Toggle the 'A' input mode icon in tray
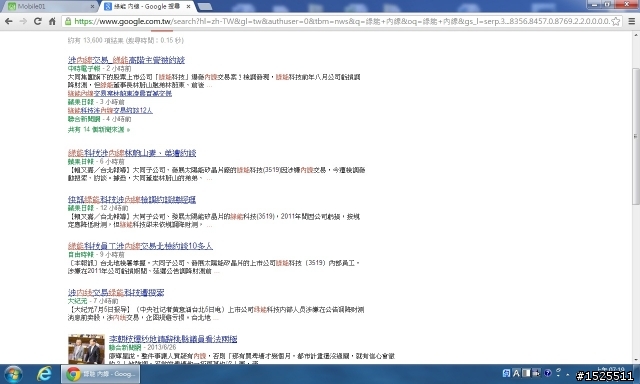 [x=516, y=373]
